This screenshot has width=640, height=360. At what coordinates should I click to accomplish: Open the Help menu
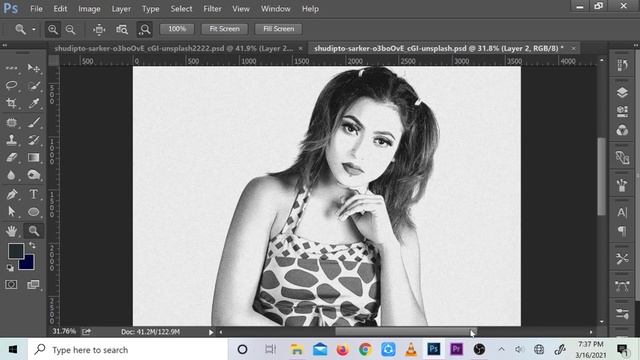pos(310,9)
